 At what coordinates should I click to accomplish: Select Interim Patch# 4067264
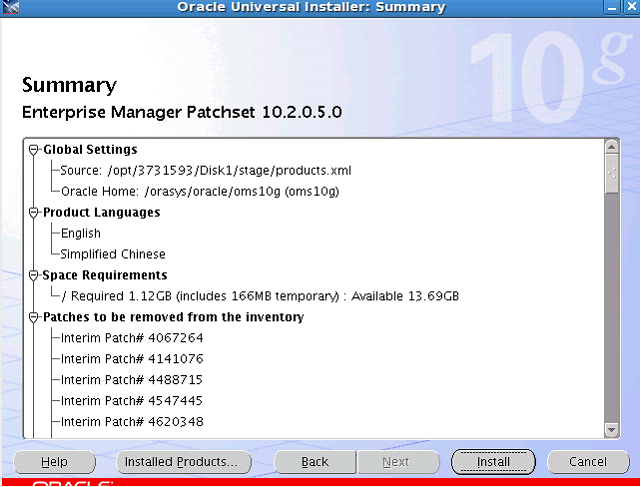[x=132, y=338]
